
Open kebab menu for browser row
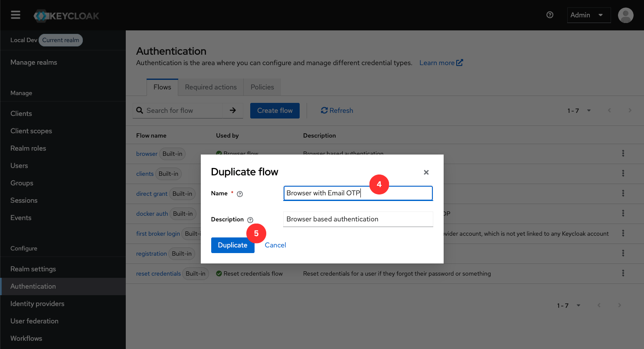[623, 153]
